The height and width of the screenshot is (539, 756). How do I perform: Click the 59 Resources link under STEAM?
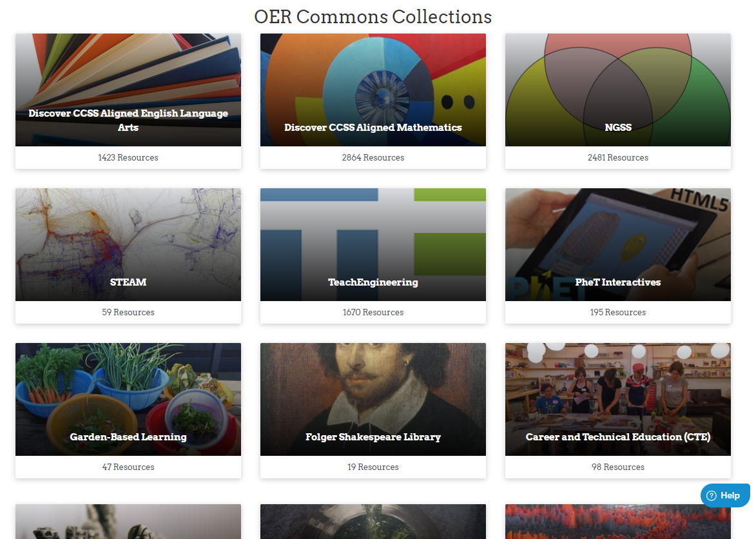click(x=128, y=313)
